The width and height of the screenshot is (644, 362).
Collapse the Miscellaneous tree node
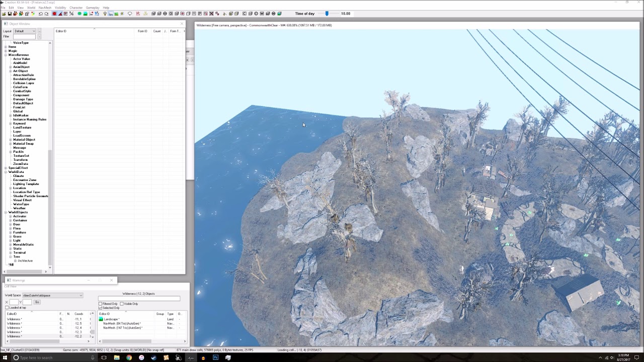tap(6, 55)
